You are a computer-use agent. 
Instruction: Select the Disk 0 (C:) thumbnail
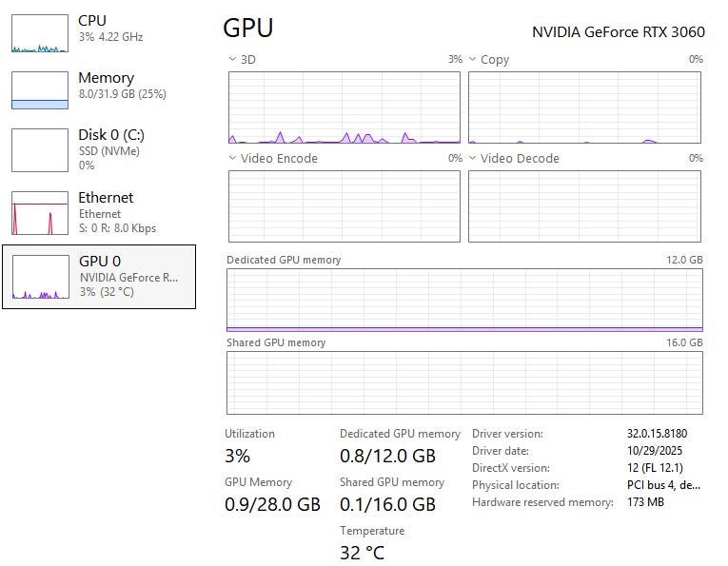(40, 149)
